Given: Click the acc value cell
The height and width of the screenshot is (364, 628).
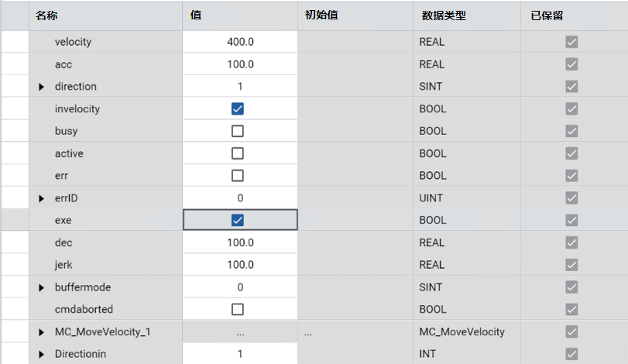Looking at the screenshot, I should coord(240,64).
